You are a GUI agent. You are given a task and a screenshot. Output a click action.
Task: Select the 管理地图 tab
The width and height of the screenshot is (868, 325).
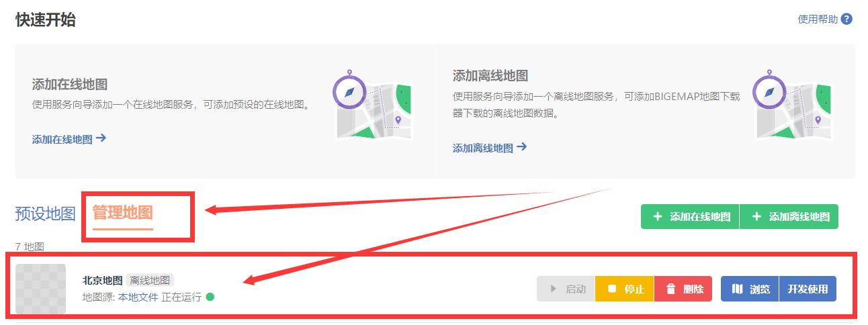tap(123, 213)
